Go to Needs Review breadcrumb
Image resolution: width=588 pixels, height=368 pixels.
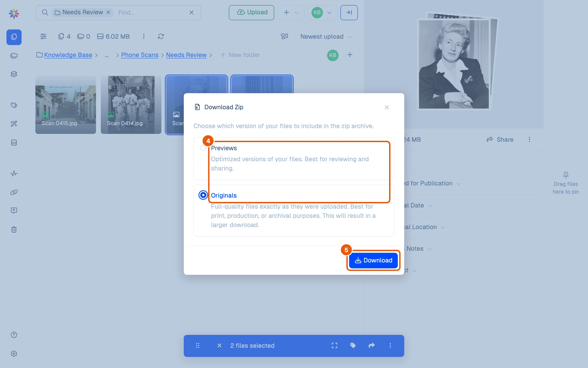click(186, 55)
